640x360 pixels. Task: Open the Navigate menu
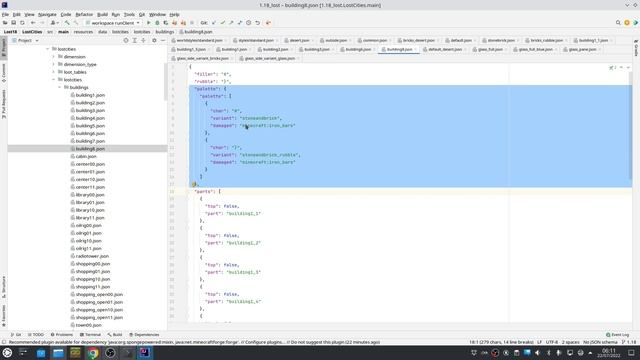pos(47,14)
